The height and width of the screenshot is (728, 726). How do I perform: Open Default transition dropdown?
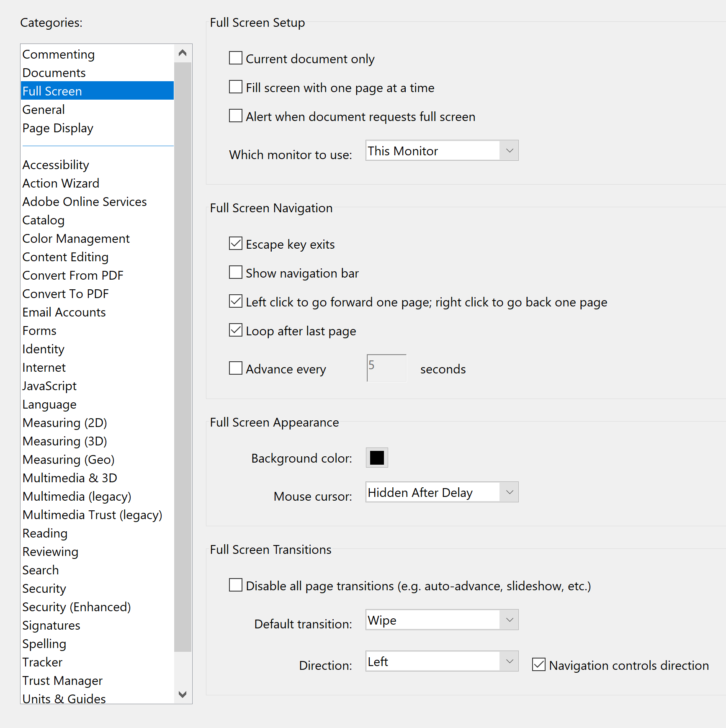click(x=442, y=620)
